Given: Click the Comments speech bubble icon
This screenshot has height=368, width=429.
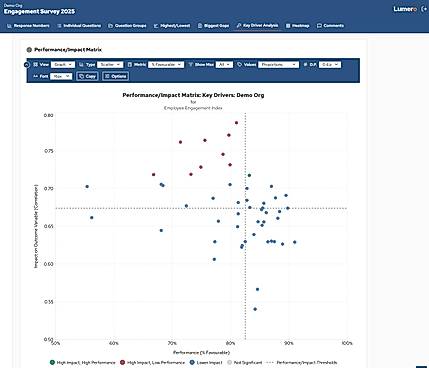Looking at the screenshot, I should (319, 26).
